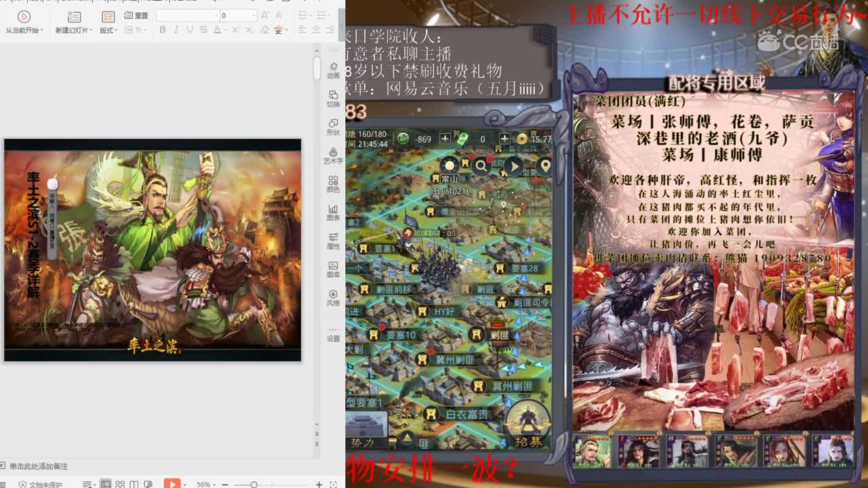Open the 风格 style side panel
The image size is (868, 488).
pyautogui.click(x=333, y=298)
